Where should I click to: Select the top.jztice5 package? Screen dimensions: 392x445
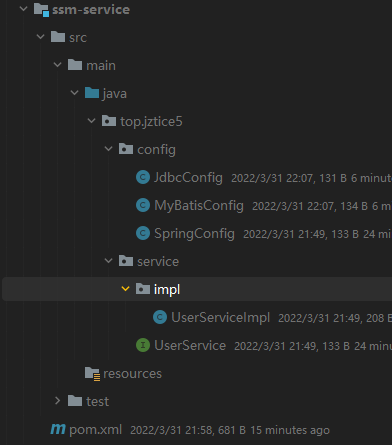click(151, 122)
